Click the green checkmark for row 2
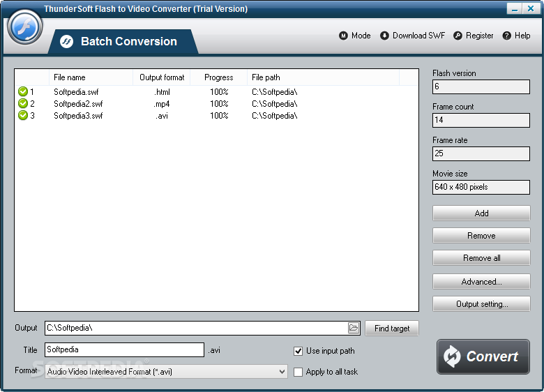Viewport: 544px width, 392px height. tap(23, 103)
